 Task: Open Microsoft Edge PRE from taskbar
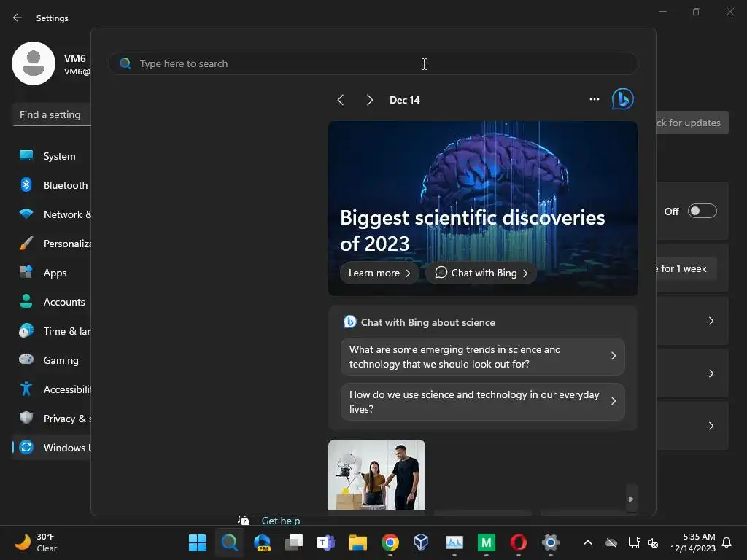coord(262,542)
